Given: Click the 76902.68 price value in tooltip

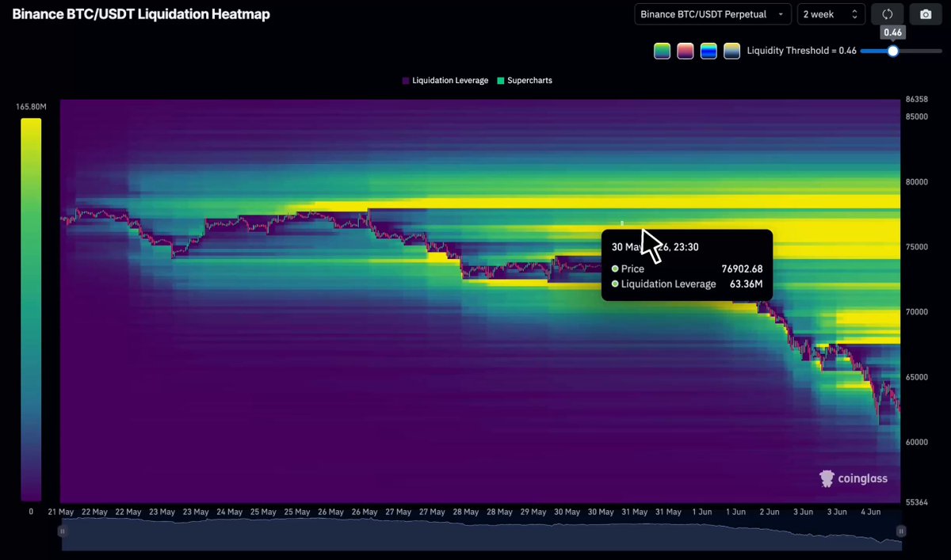Looking at the screenshot, I should pyautogui.click(x=742, y=269).
